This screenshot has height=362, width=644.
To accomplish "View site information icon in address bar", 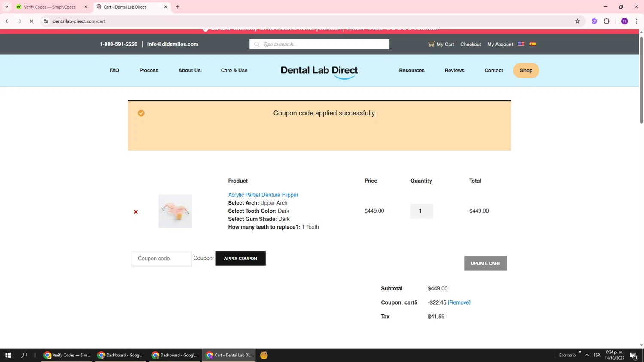I will [x=46, y=21].
